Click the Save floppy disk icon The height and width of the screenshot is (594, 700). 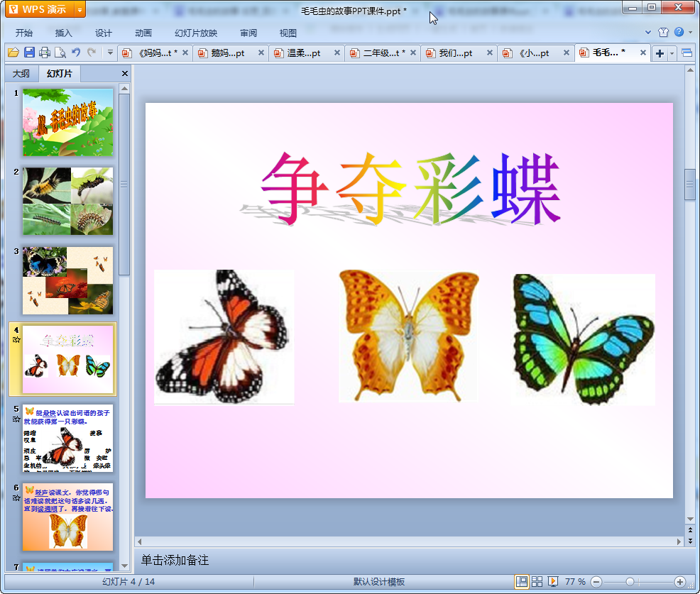tap(30, 53)
